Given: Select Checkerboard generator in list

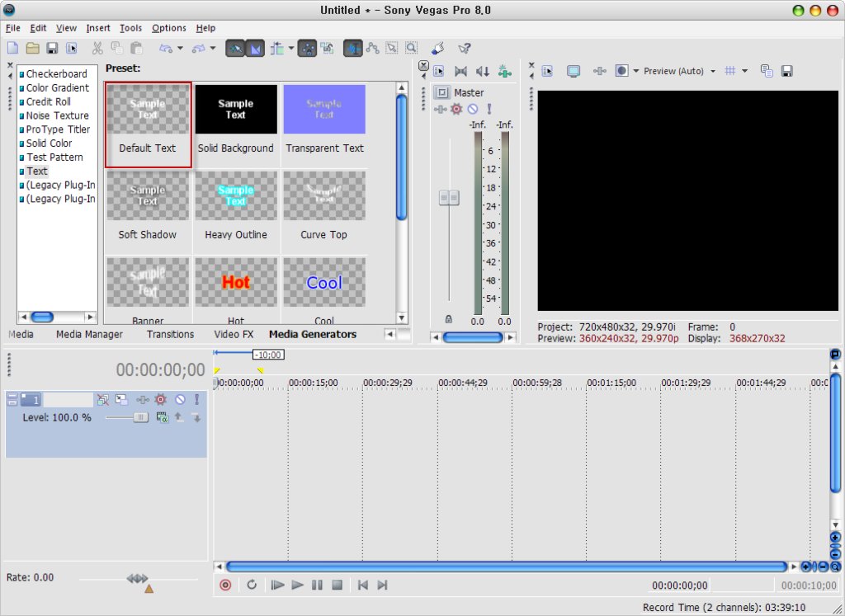Looking at the screenshot, I should (56, 73).
